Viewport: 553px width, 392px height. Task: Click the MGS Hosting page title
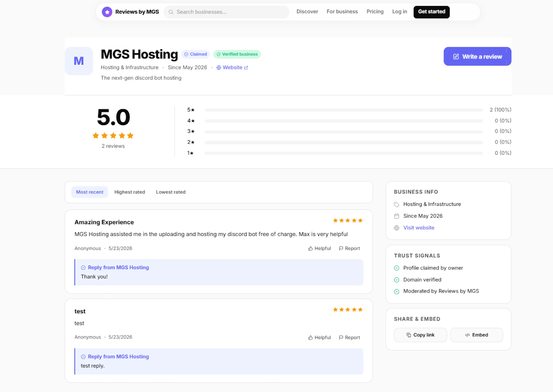tap(139, 54)
